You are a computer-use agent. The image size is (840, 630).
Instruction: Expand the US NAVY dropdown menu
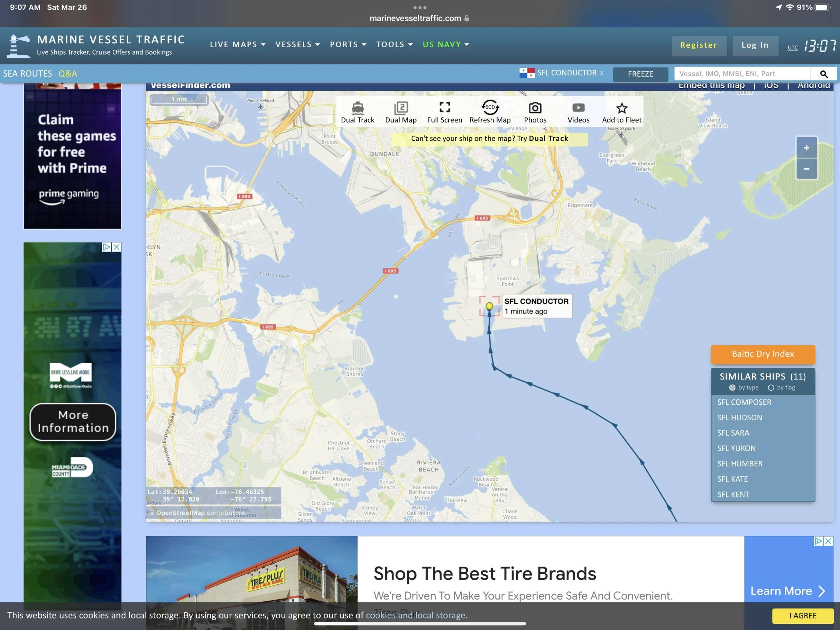click(446, 44)
